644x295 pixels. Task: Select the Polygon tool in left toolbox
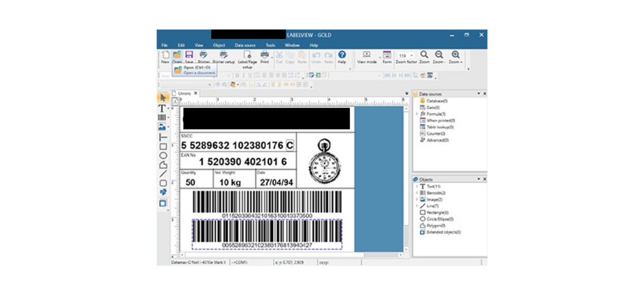[163, 165]
